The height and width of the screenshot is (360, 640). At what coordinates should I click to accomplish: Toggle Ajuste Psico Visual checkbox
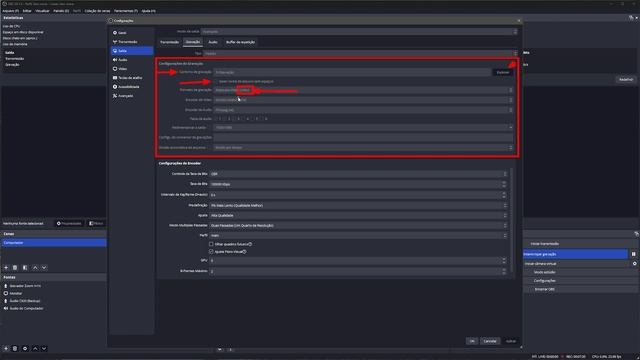click(x=211, y=252)
